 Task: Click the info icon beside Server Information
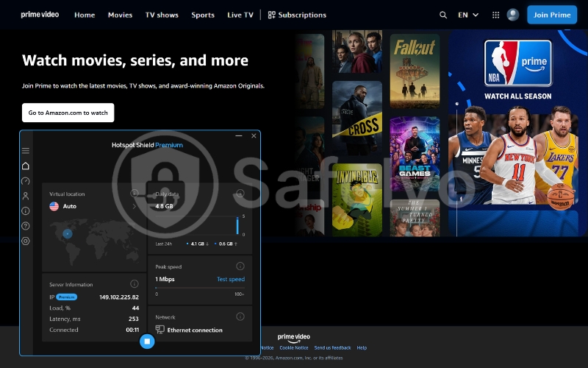(x=135, y=283)
